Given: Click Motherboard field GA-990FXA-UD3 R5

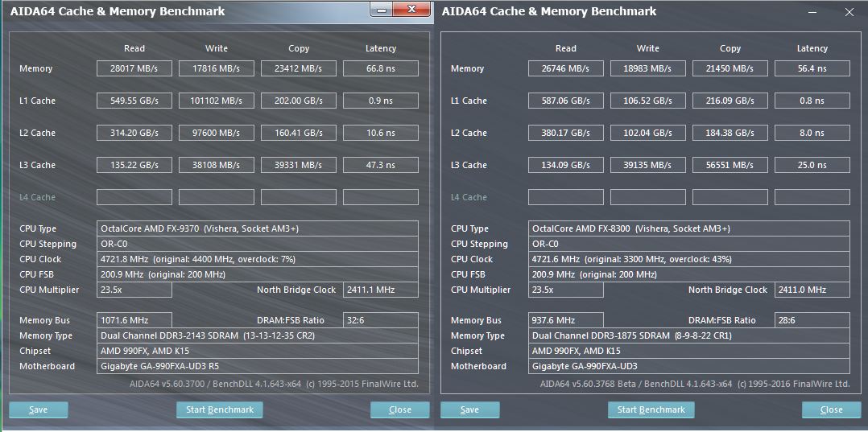Looking at the screenshot, I should point(258,366).
